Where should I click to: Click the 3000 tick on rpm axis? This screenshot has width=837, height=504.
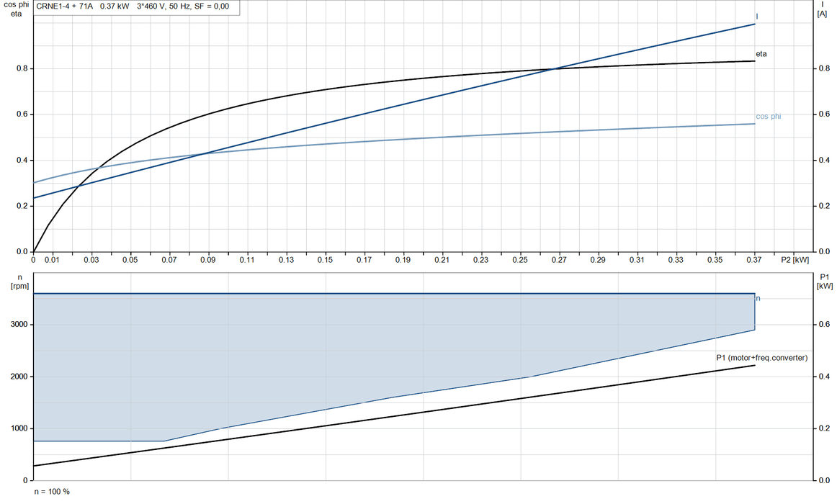(19, 324)
